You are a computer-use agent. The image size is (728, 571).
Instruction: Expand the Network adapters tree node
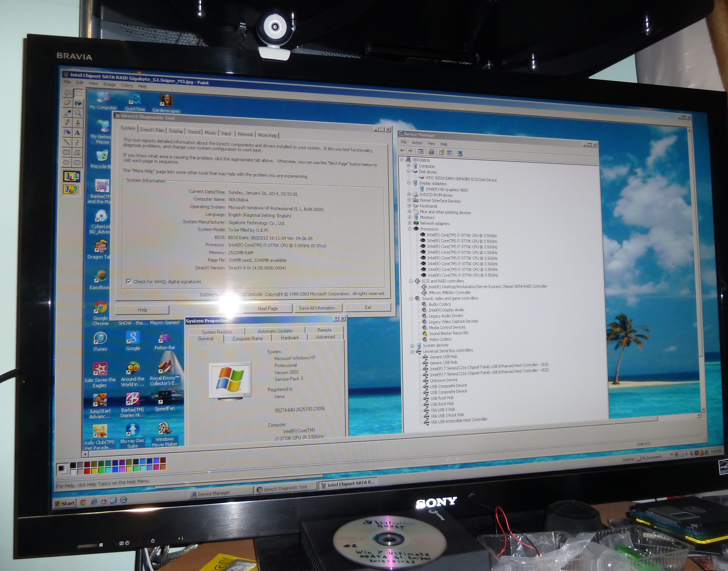click(x=409, y=223)
